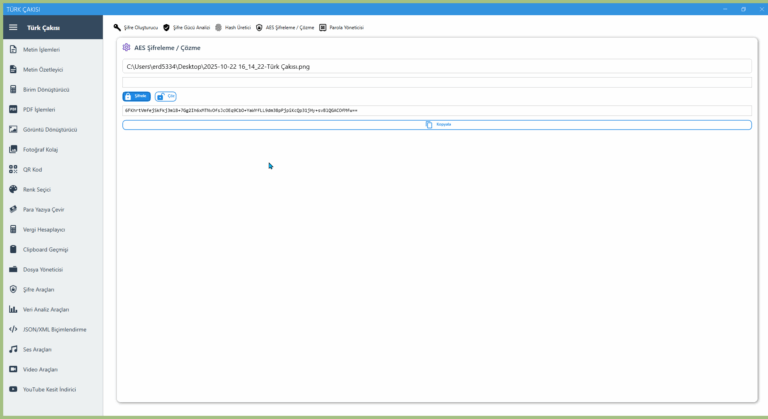Select the QR Kod tool icon
768x419 pixels.
13,169
